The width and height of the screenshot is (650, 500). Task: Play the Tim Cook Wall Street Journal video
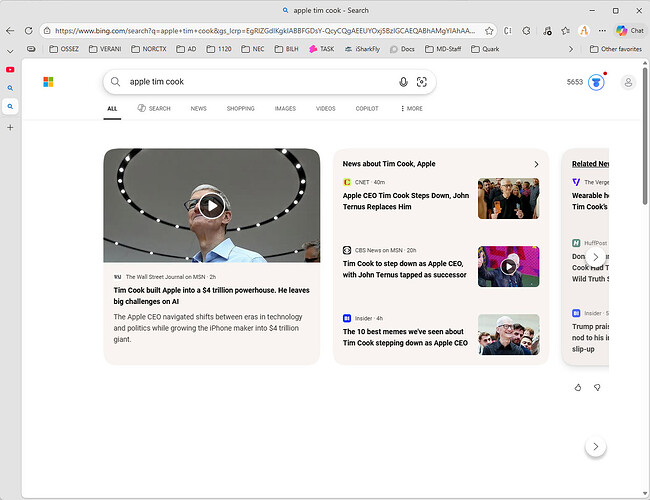pos(212,206)
